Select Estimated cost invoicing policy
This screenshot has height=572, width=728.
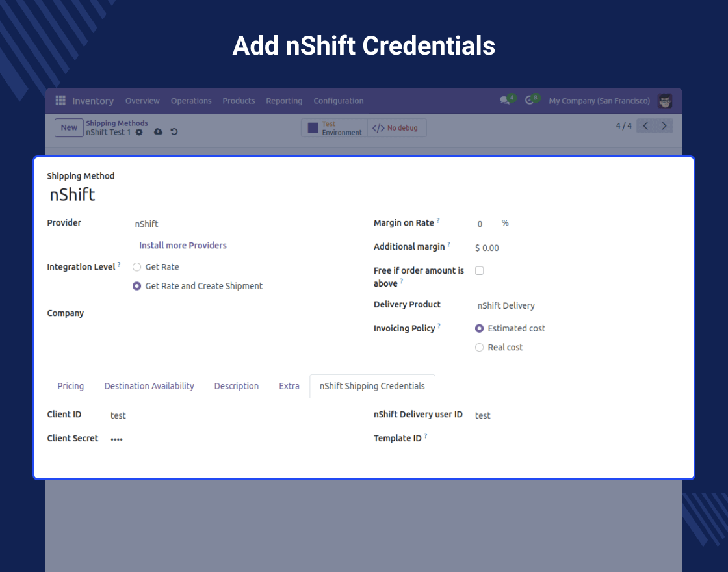coord(479,328)
